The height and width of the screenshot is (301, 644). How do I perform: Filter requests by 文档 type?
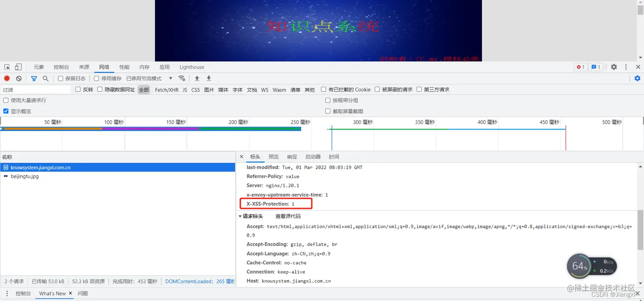point(252,90)
